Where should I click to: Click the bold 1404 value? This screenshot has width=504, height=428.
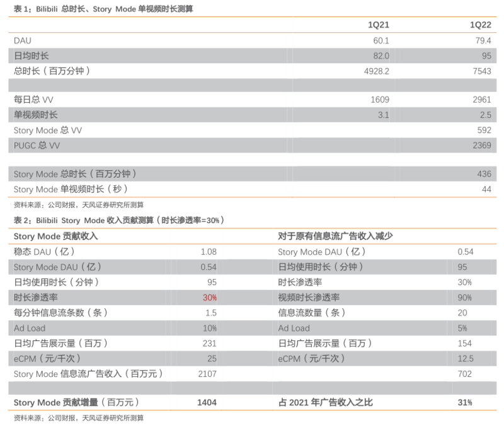(x=207, y=402)
